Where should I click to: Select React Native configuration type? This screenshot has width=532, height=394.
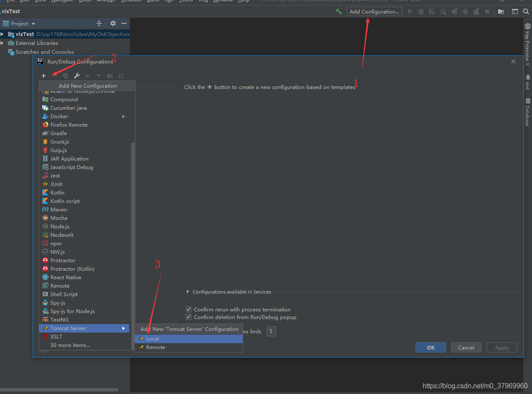click(84, 277)
